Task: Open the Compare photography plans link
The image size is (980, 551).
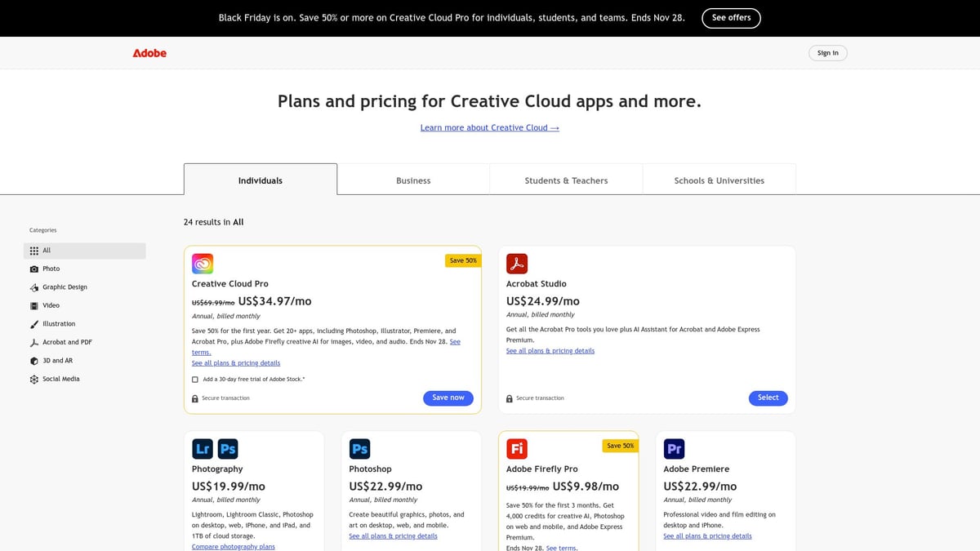Action: click(x=233, y=546)
